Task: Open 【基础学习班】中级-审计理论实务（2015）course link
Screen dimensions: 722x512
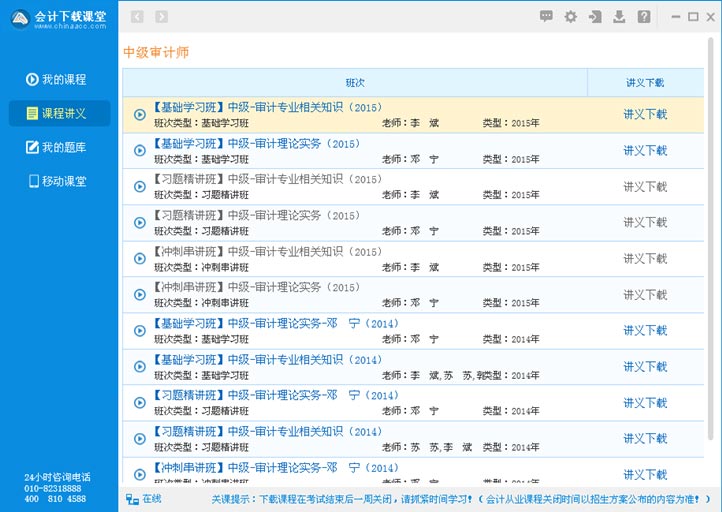Action: 256,144
